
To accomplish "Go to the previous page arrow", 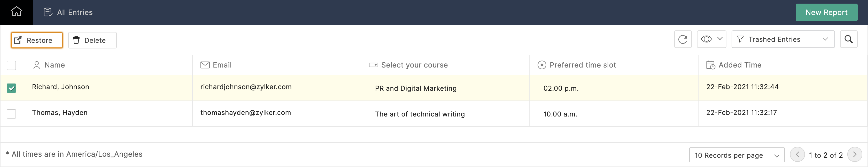I will pyautogui.click(x=797, y=155).
